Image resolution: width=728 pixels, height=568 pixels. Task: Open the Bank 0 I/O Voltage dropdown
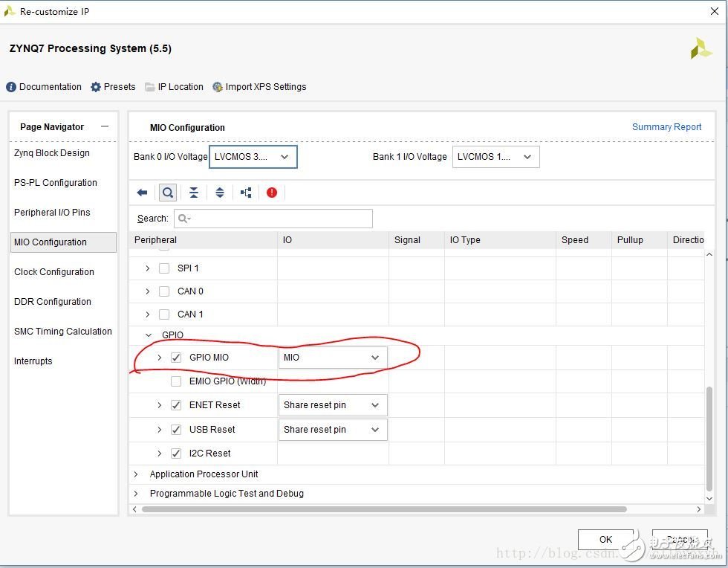(253, 157)
